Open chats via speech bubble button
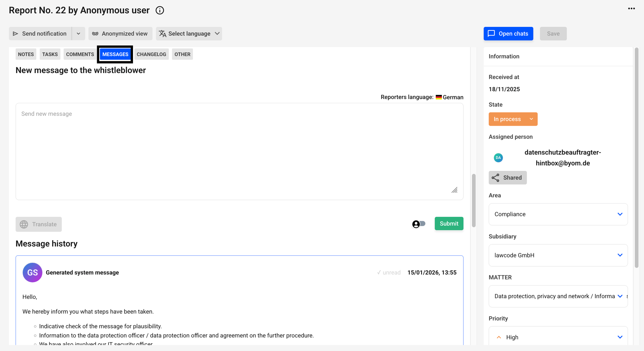The height and width of the screenshot is (351, 644). click(x=508, y=34)
